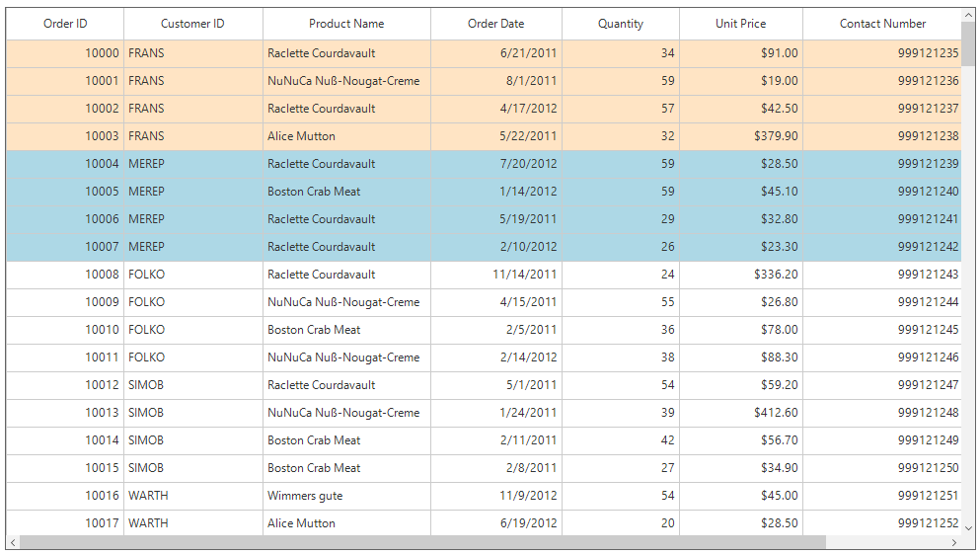Click the vertical scrollbar thumb

[968, 43]
